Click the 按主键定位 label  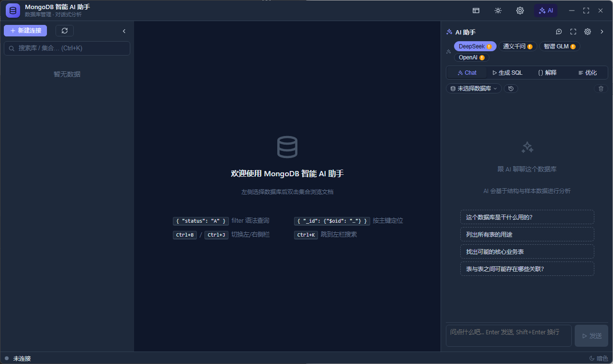click(388, 221)
